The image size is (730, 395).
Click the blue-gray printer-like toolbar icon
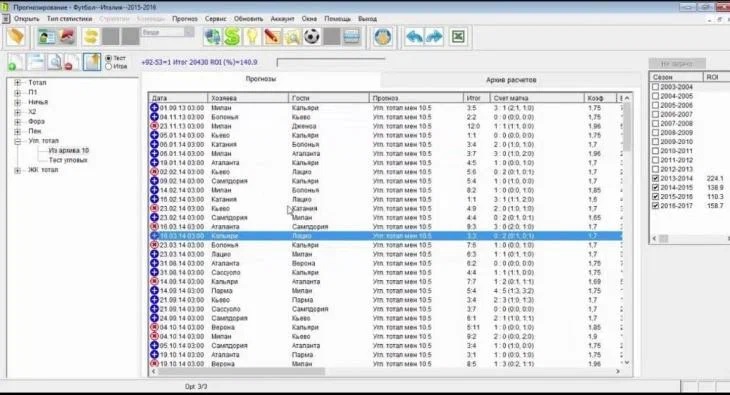click(x=352, y=37)
